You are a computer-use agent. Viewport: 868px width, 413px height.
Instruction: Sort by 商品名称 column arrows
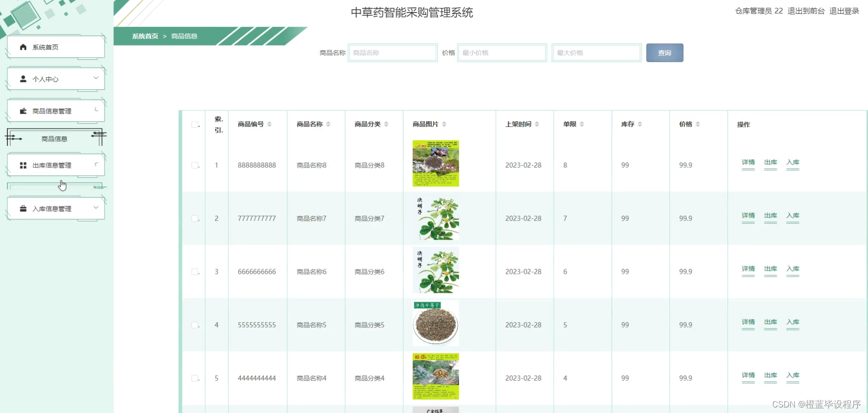click(328, 124)
